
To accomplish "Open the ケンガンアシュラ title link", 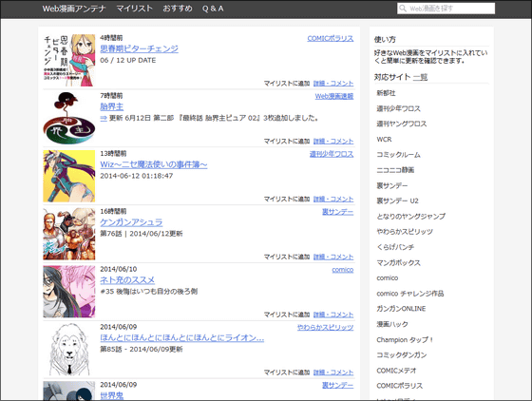I will tap(131, 222).
